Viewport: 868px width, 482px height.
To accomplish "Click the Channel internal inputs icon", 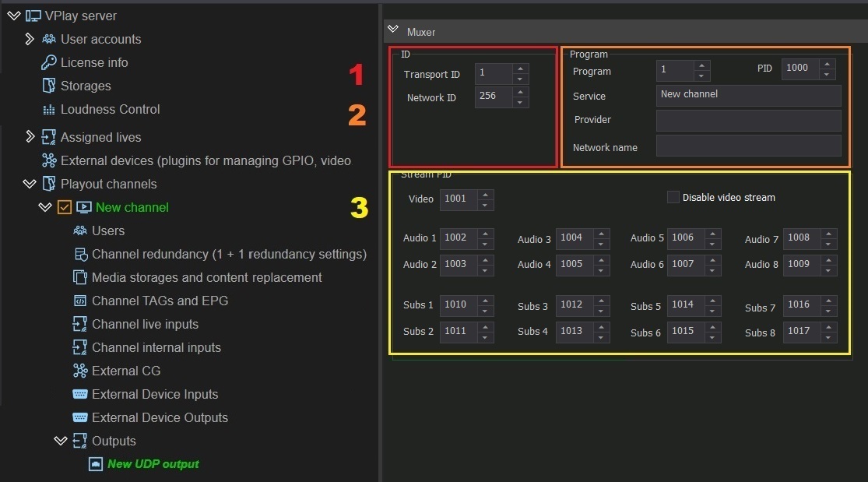I will pos(80,347).
